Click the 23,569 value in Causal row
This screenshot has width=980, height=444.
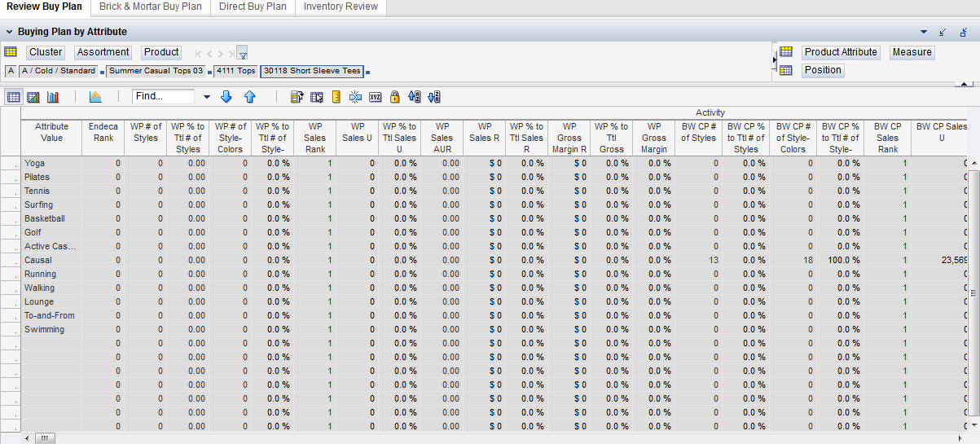(x=953, y=260)
